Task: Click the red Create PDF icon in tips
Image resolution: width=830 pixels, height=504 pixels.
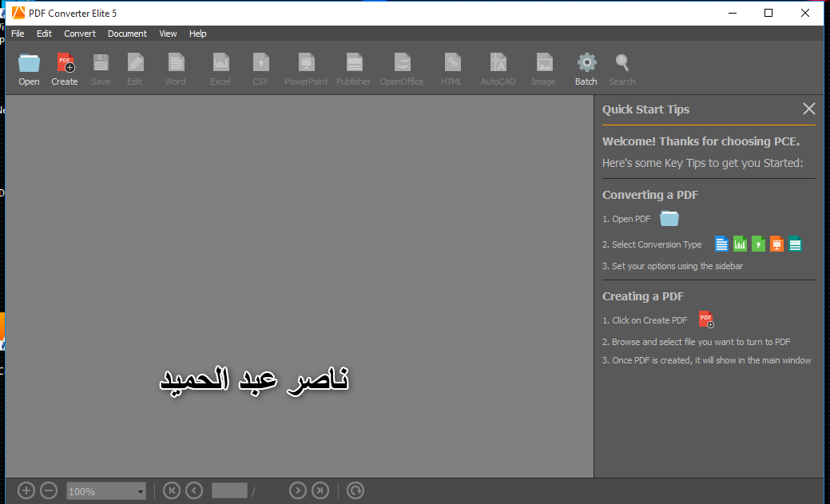Action: [707, 319]
